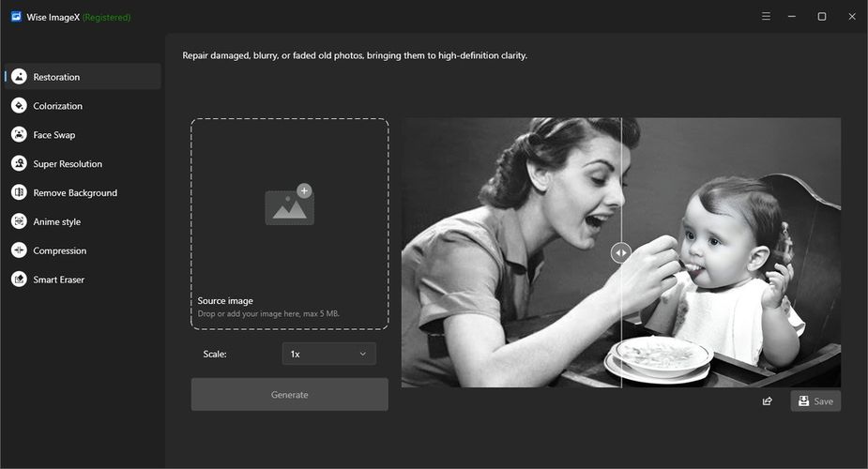This screenshot has height=469, width=868.
Task: Click the Source image drop area
Action: point(290,224)
